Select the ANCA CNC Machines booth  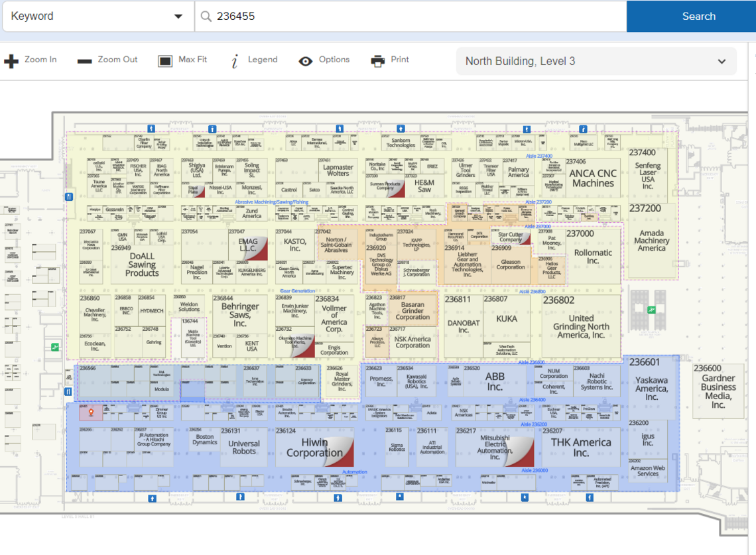point(593,178)
